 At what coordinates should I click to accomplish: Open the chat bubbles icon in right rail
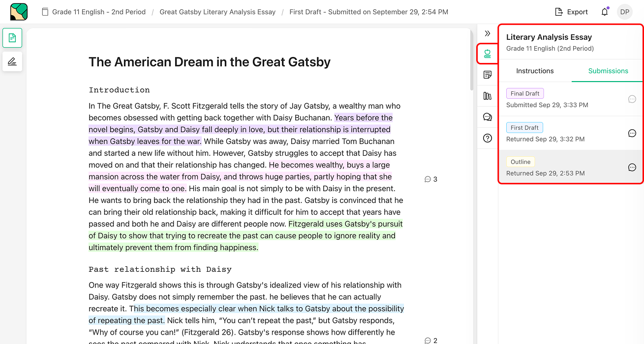[x=488, y=117]
